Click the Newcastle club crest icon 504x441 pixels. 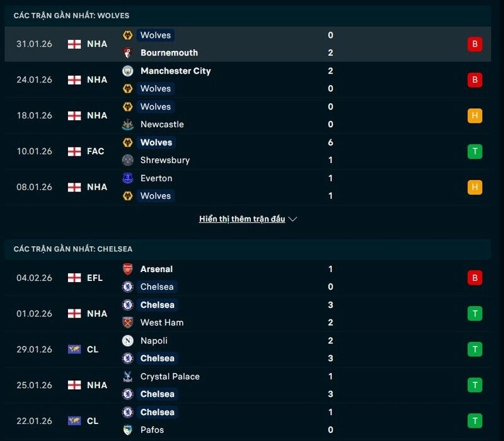128,125
